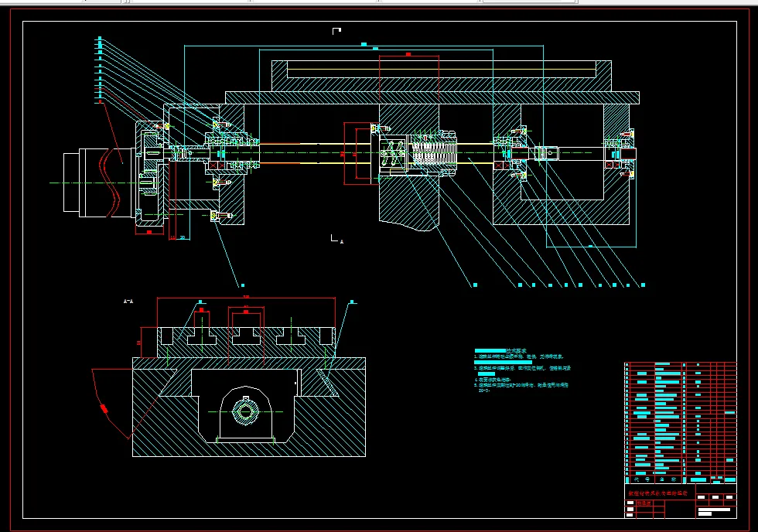
Task: Click the 名称 column header in the parts list
Action: (668, 479)
